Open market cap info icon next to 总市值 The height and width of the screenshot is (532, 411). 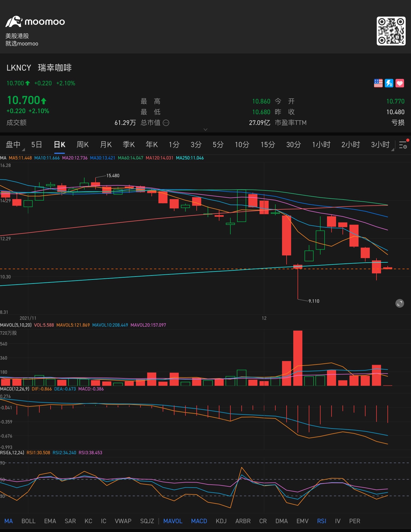(166, 123)
